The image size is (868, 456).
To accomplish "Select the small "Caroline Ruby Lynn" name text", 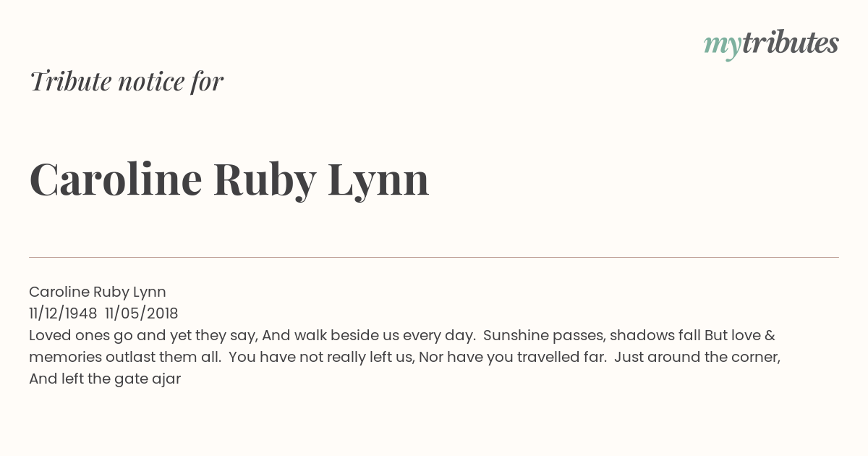I will (x=98, y=292).
